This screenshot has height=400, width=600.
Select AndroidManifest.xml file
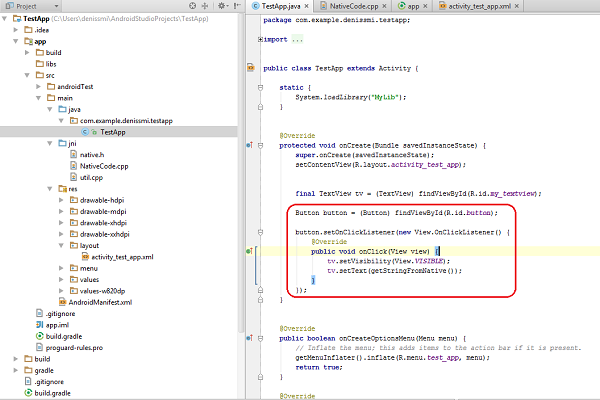coord(95,302)
